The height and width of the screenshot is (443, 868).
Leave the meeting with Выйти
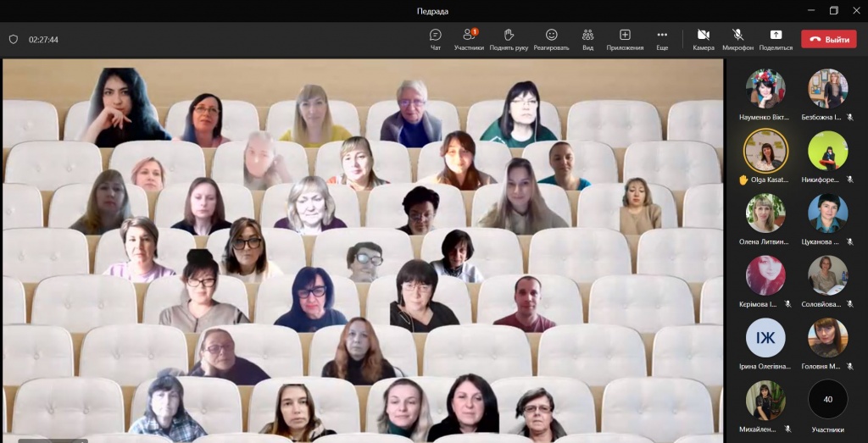point(828,39)
